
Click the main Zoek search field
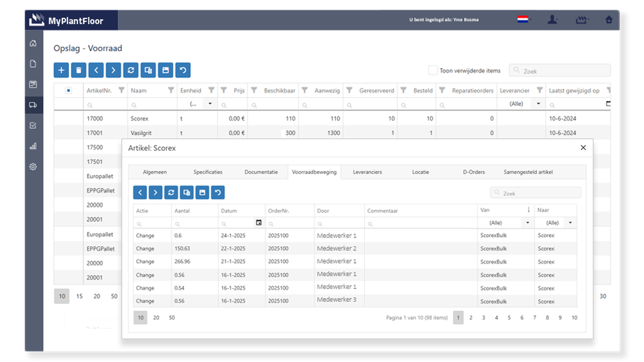[x=560, y=70]
